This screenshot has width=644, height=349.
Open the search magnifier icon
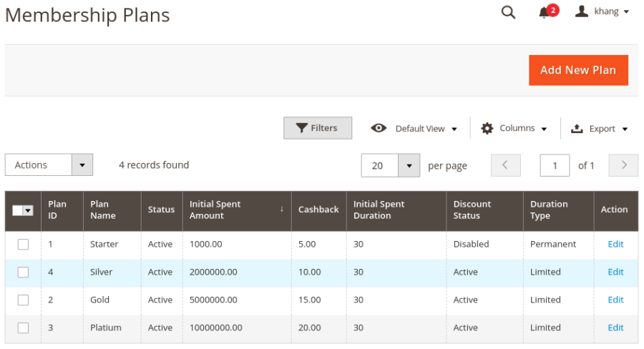[508, 12]
